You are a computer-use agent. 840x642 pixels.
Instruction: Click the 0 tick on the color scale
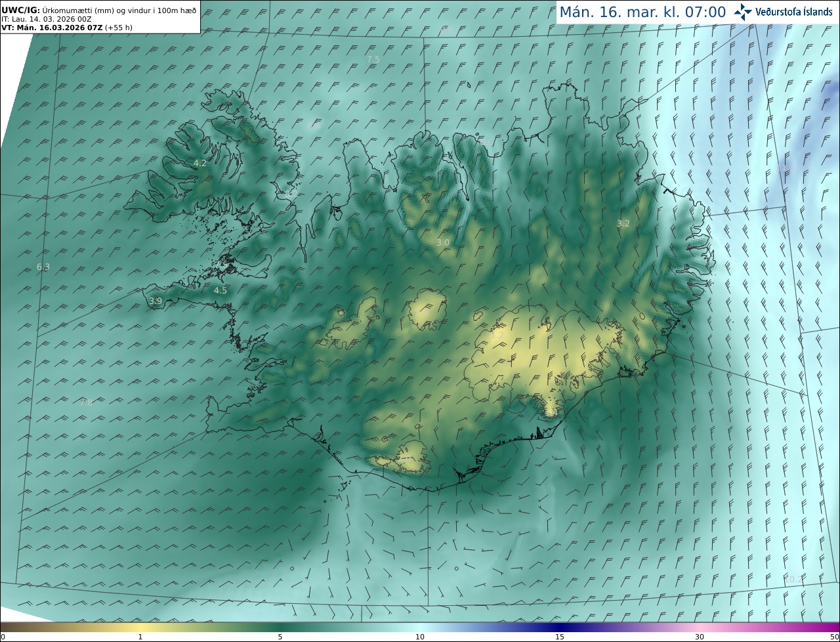click(x=3, y=637)
